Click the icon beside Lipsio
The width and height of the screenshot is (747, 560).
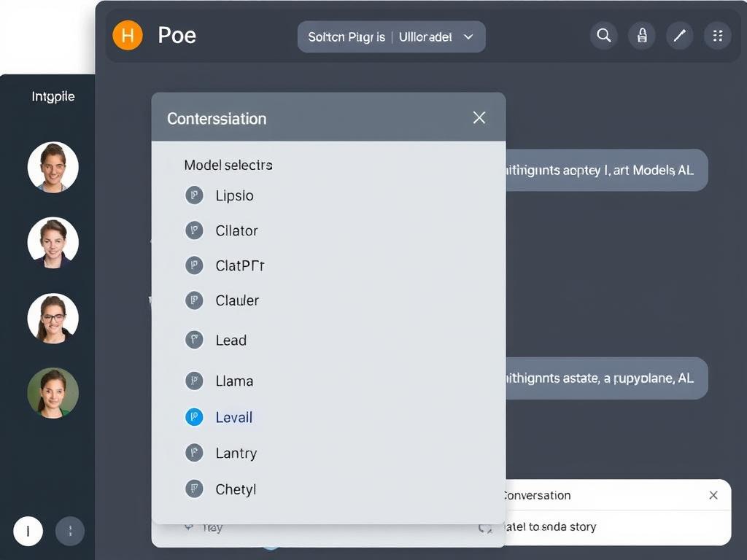194,195
